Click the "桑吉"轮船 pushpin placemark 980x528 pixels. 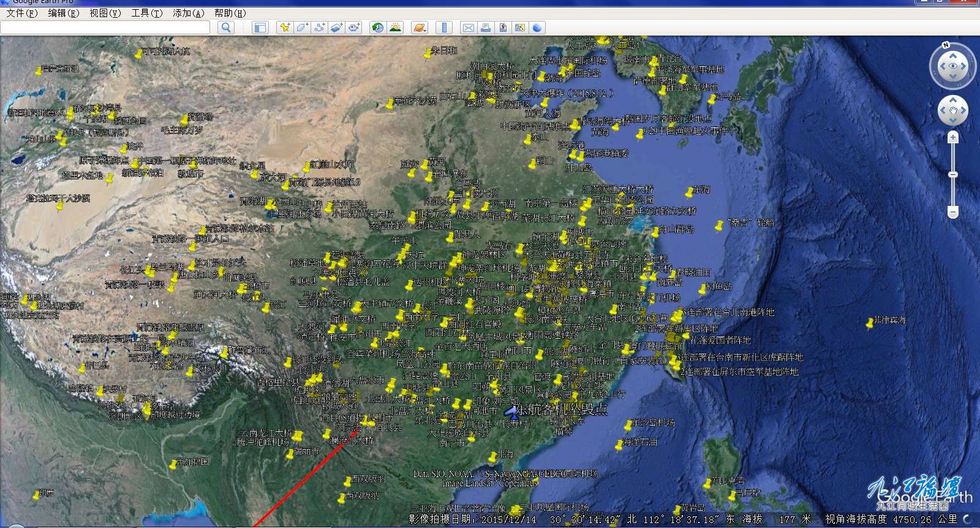tap(719, 227)
